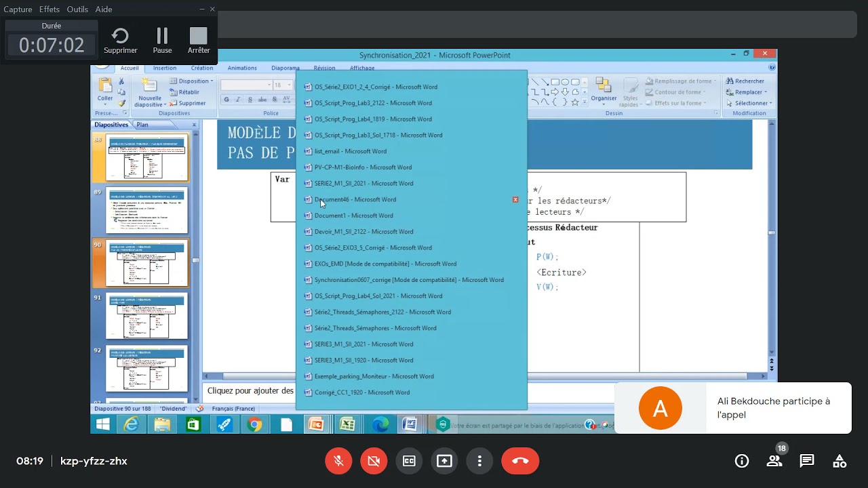Image resolution: width=868 pixels, height=488 pixels.
Task: Expand Contour de forme dropdown
Action: (674, 92)
